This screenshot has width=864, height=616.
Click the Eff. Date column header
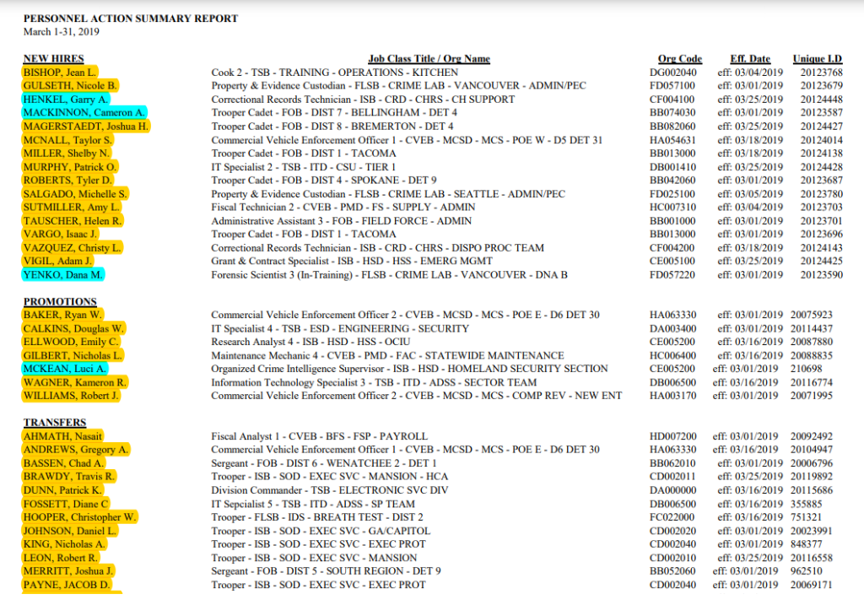tap(750, 59)
